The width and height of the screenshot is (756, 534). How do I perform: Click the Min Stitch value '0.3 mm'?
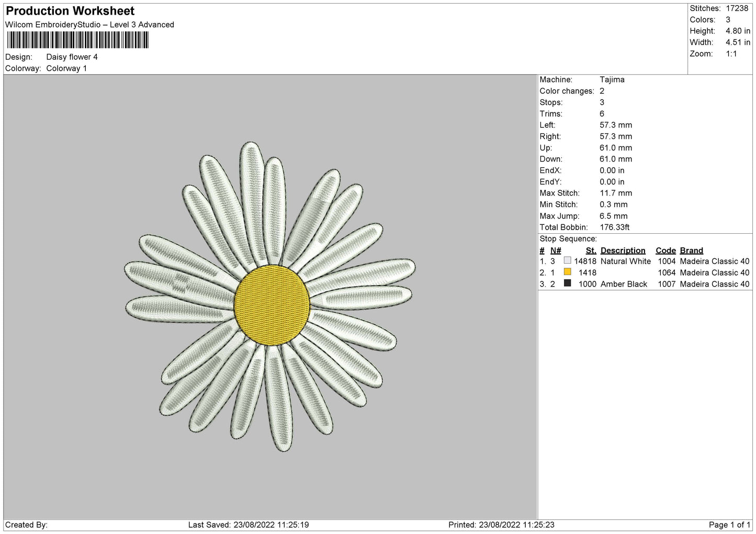click(x=614, y=204)
